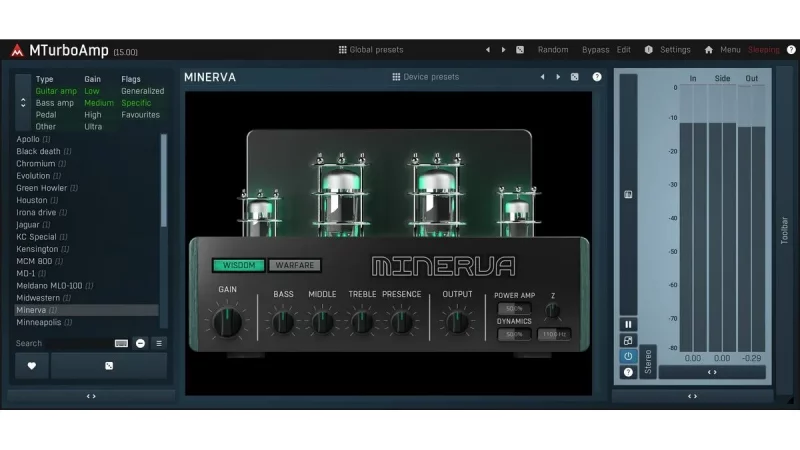Expand the type filter up-down arrows
The width and height of the screenshot is (800, 450).
[24, 103]
